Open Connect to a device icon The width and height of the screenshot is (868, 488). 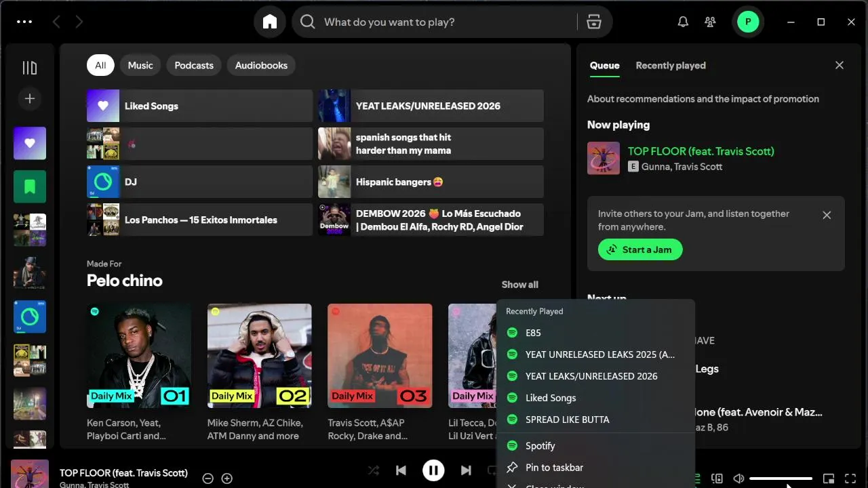(717, 479)
